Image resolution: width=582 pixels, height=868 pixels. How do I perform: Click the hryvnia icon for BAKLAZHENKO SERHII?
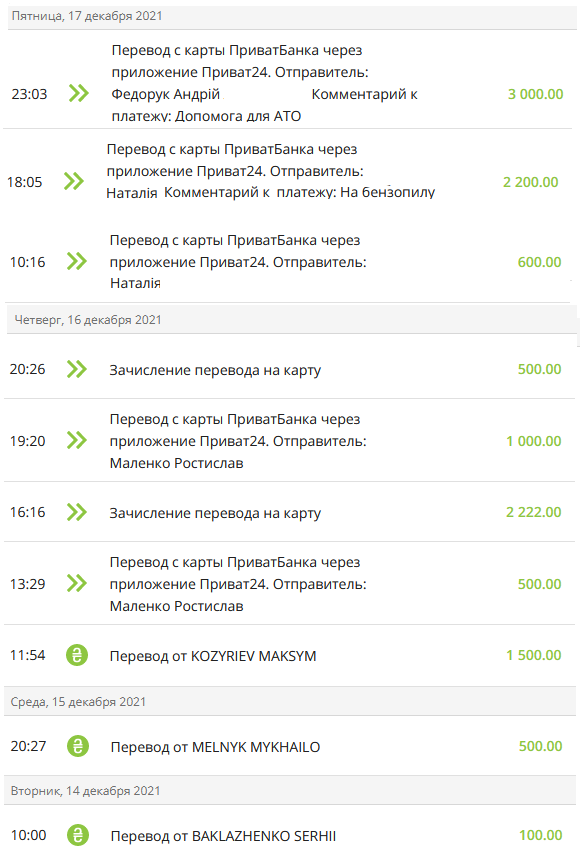78,835
